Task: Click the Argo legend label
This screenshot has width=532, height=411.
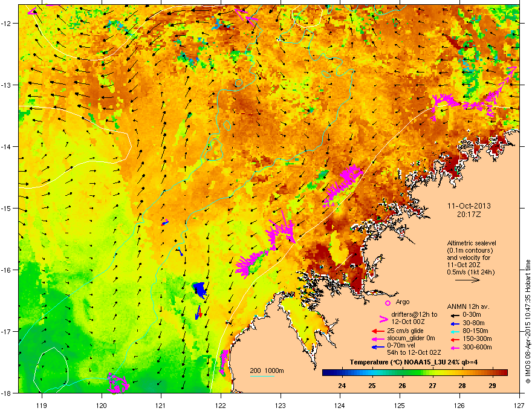Action: pos(403,302)
